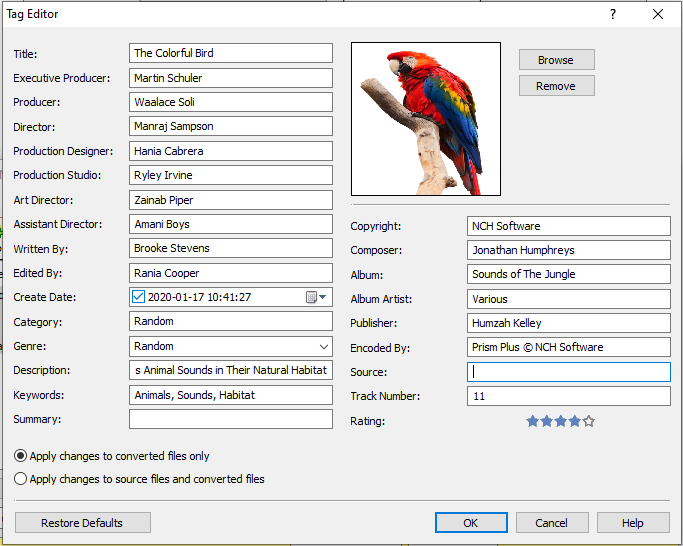The width and height of the screenshot is (683, 546).
Task: Focus the empty Source field
Action: click(x=569, y=372)
